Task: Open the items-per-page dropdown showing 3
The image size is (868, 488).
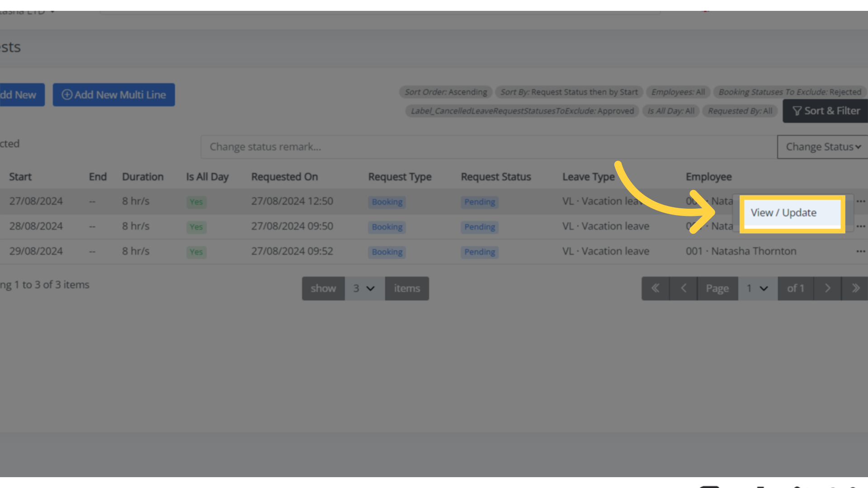Action: pyautogui.click(x=364, y=288)
